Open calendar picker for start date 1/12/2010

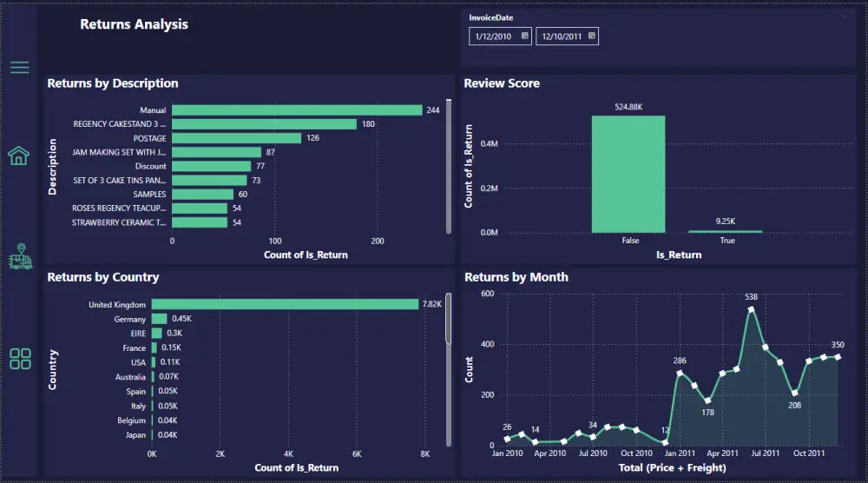tap(525, 36)
